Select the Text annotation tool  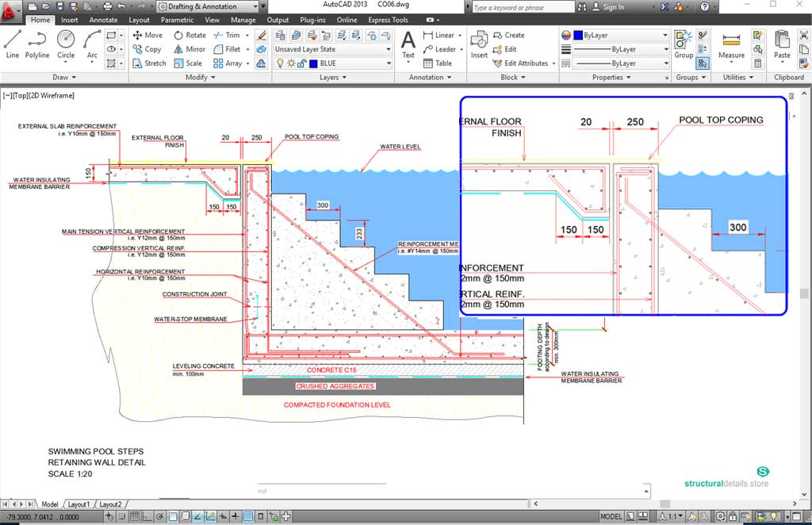point(408,44)
